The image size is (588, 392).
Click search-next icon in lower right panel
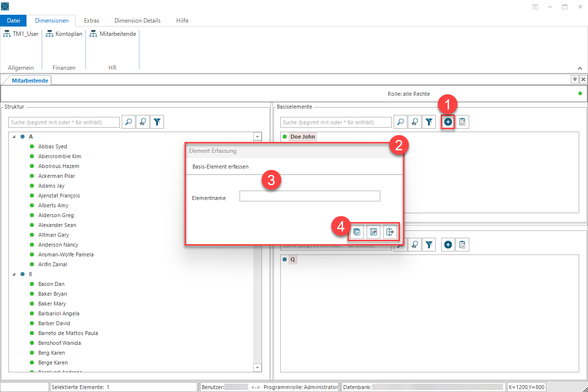point(415,245)
